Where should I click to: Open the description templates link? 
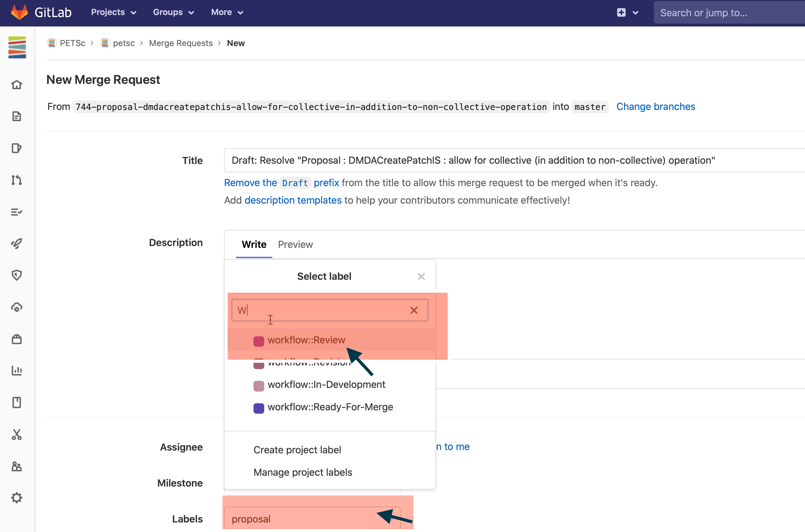tap(293, 200)
